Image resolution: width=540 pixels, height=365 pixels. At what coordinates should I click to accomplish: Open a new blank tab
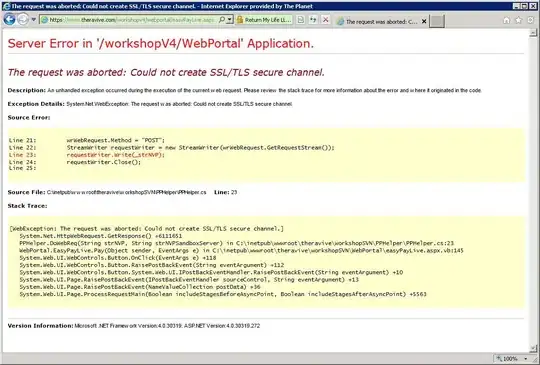pos(437,21)
